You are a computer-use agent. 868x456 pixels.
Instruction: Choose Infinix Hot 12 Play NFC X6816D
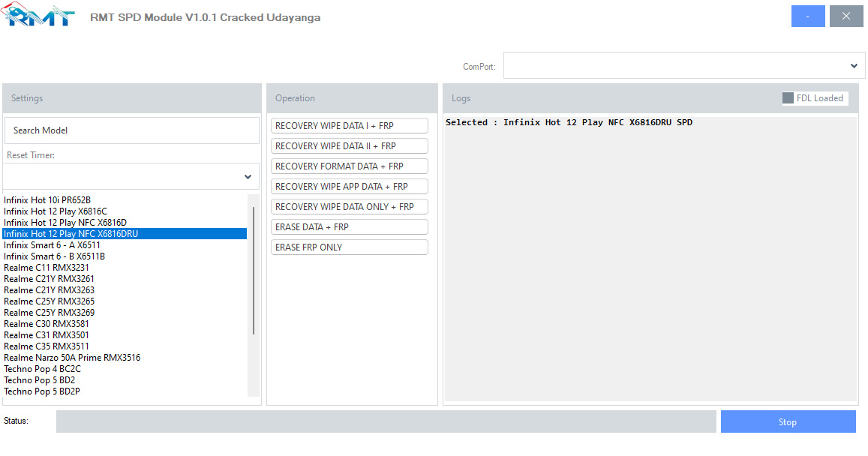tap(125, 223)
